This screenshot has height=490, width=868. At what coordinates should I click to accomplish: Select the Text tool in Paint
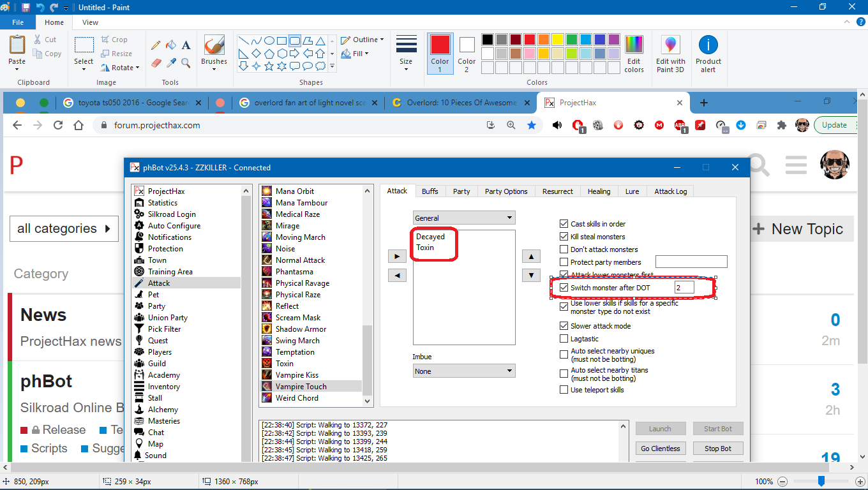coord(186,45)
